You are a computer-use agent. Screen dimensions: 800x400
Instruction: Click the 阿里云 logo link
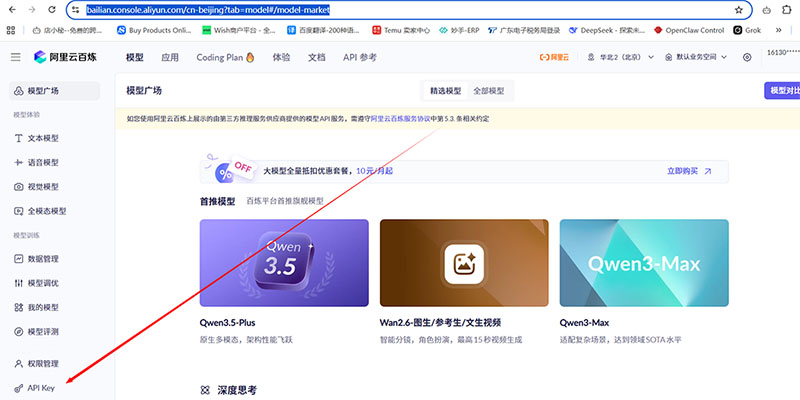point(554,58)
